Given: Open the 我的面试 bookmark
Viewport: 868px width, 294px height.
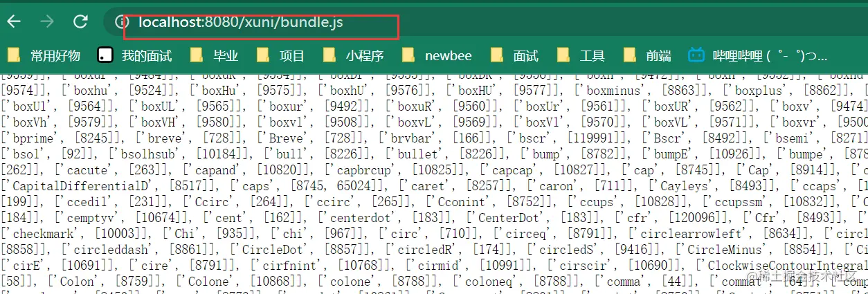Looking at the screenshot, I should click(x=135, y=55).
